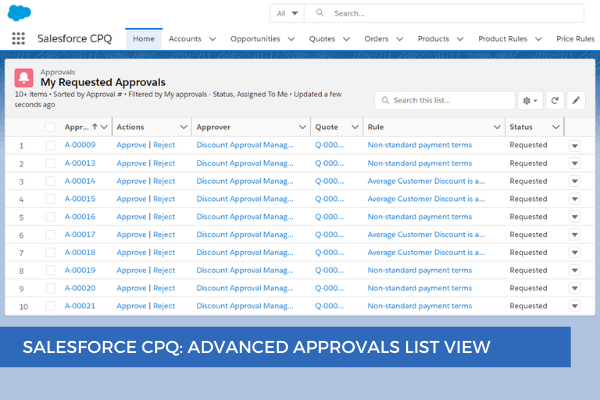Image resolution: width=600 pixels, height=400 pixels.
Task: Click Reject for A-00020
Action: click(x=164, y=288)
